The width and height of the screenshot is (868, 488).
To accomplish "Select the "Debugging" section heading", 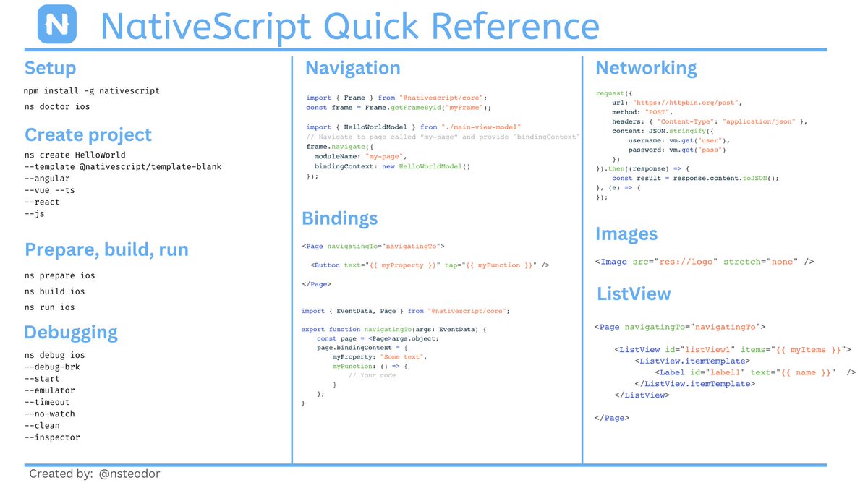I will coord(71,332).
